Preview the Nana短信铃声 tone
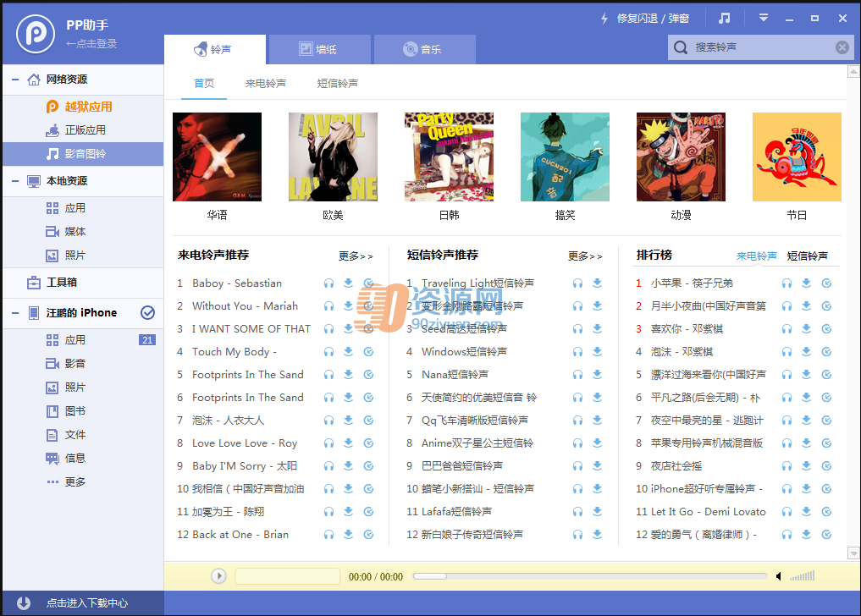This screenshot has height=616, width=861. [x=577, y=375]
